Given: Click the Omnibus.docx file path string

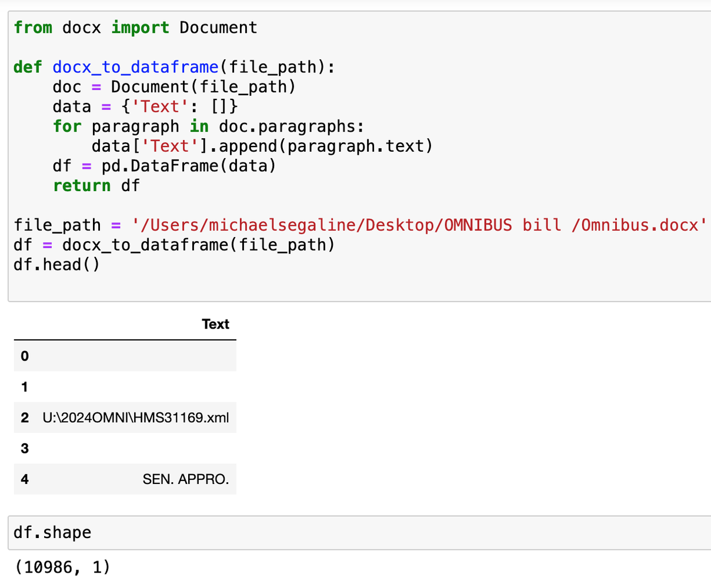Looking at the screenshot, I should [x=419, y=225].
